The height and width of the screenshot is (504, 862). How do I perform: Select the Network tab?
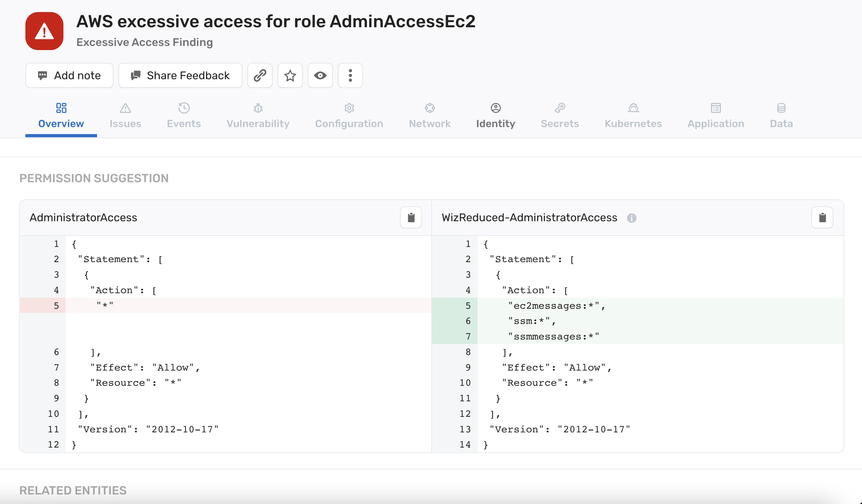430,116
